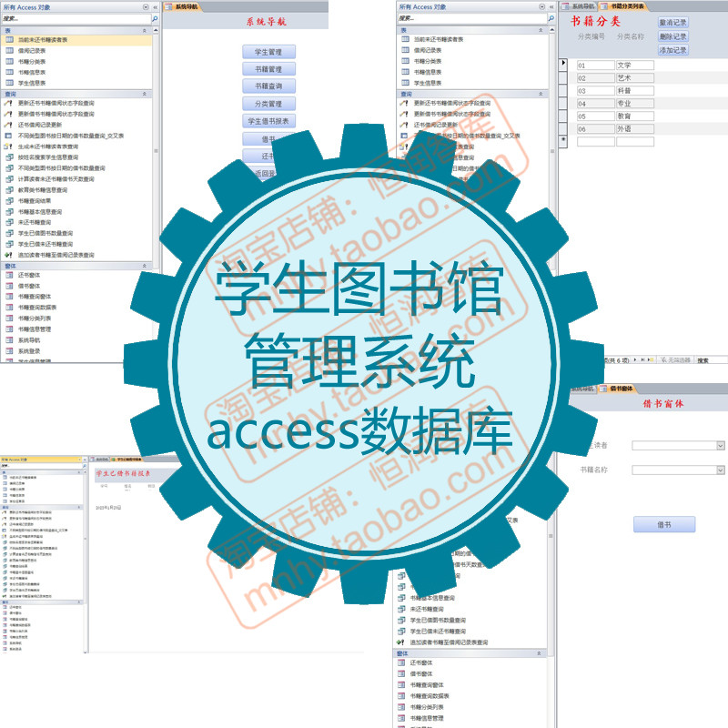Switch to 系统导航 tab in 书籍分类 window
728x728 pixels.
[579, 6]
